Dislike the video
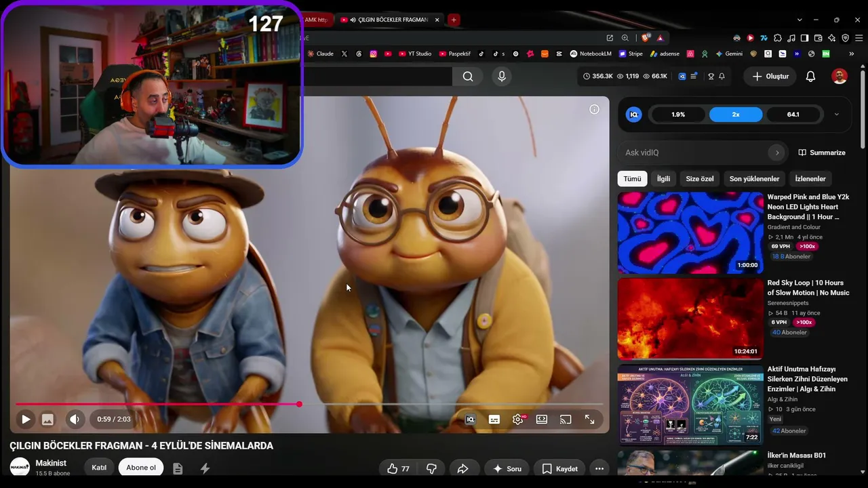The height and width of the screenshot is (488, 868). [x=431, y=468]
